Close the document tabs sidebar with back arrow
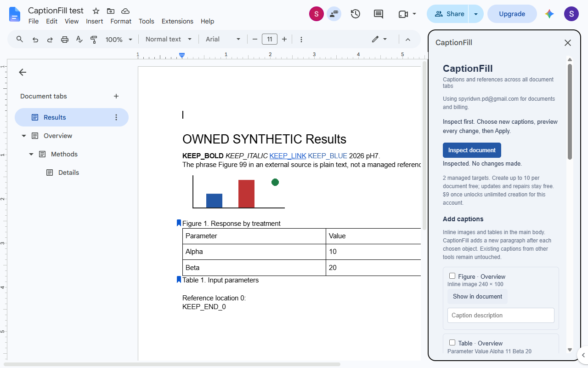 tap(23, 72)
